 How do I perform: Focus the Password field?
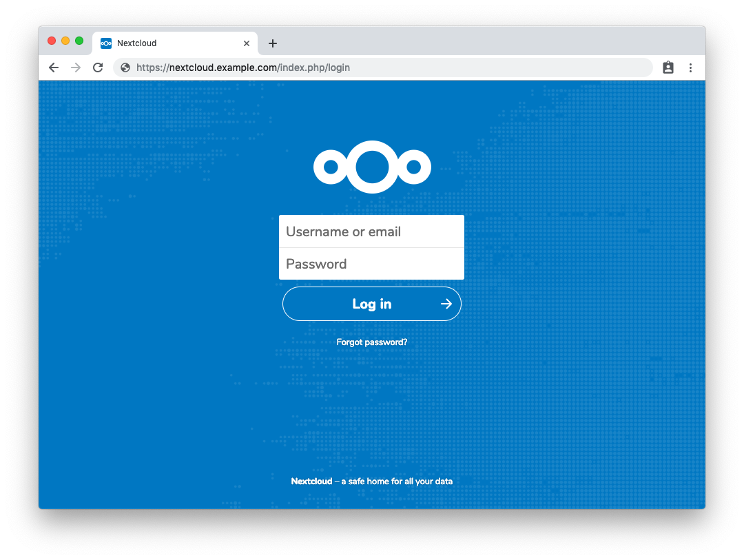(371, 264)
